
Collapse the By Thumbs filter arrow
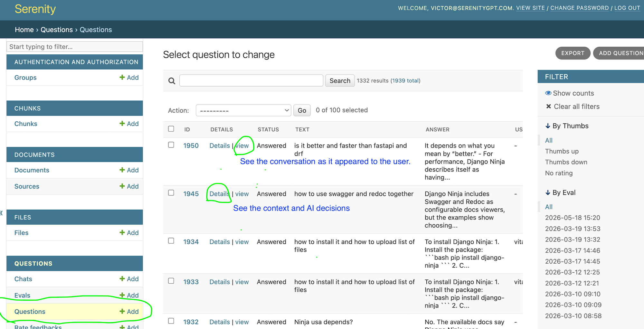(548, 126)
